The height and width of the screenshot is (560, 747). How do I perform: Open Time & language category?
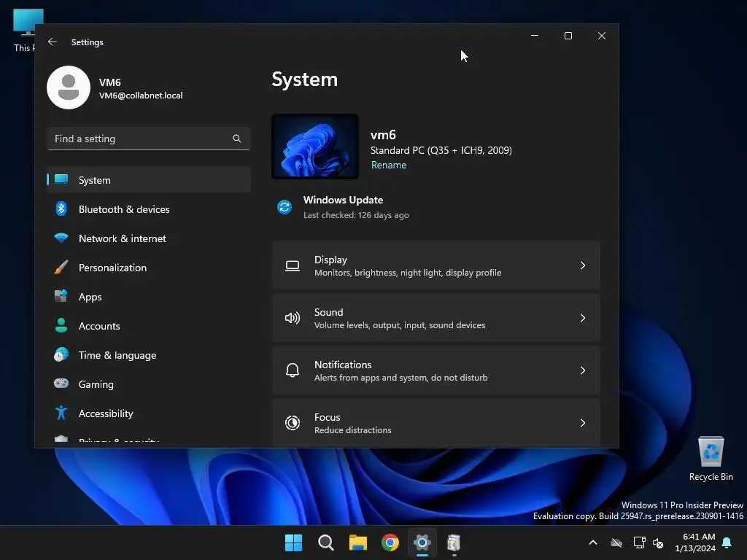[149, 355]
